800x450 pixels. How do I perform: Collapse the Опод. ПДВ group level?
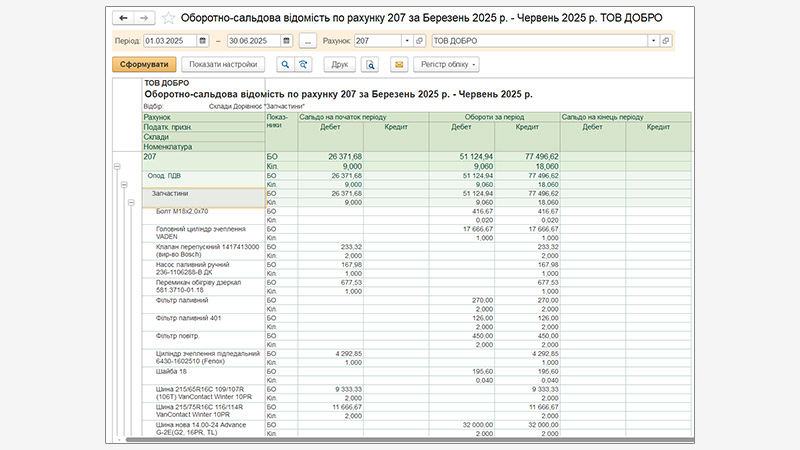(124, 184)
